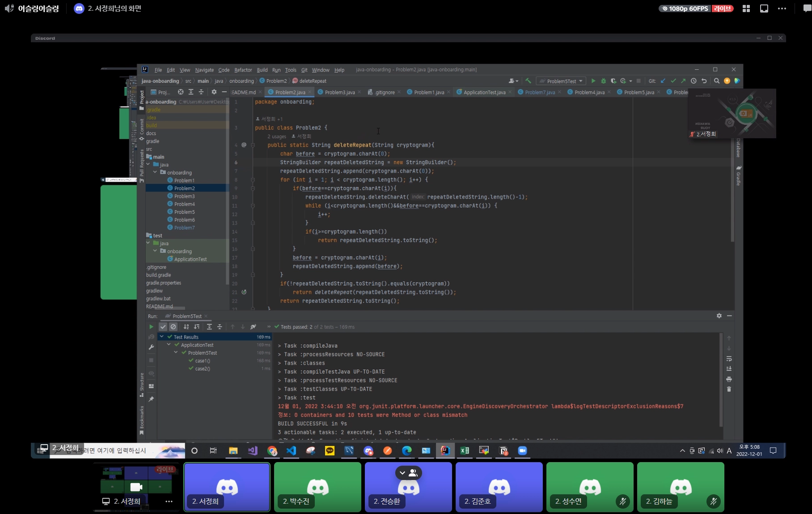Click the Build project hammer icon
The height and width of the screenshot is (514, 812).
click(528, 81)
